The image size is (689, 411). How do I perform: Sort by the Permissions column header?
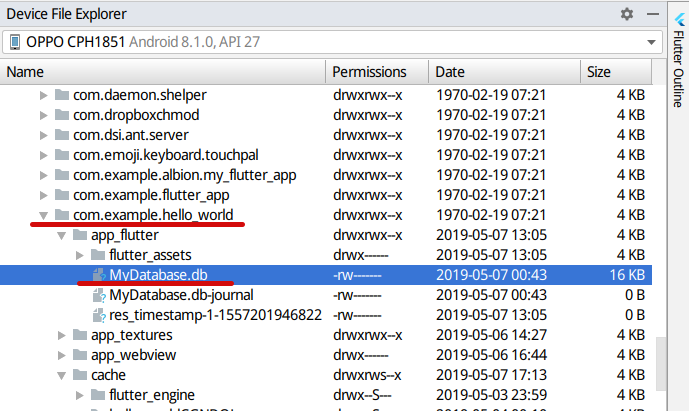(x=377, y=72)
